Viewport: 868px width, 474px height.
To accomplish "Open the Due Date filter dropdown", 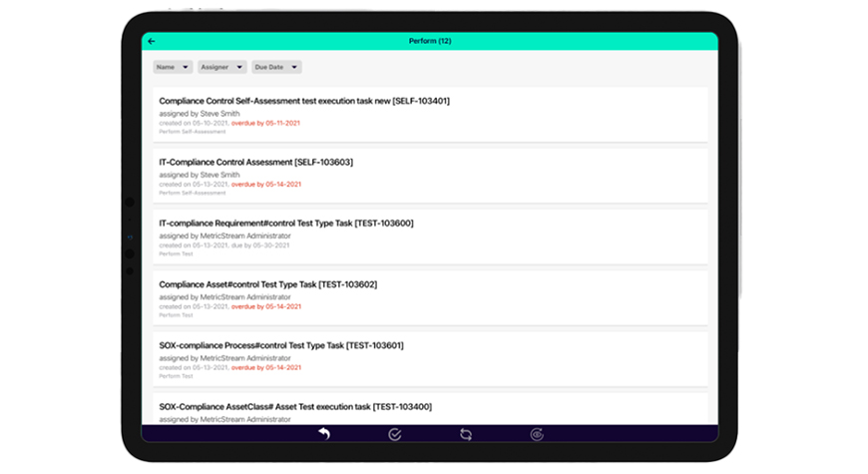I will click(276, 67).
